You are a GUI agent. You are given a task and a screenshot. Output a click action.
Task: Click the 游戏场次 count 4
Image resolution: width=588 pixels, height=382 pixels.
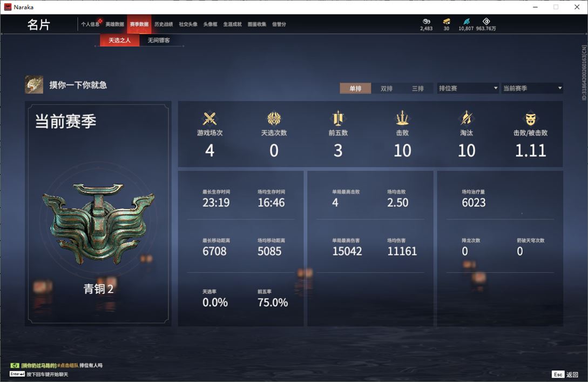[x=209, y=150]
